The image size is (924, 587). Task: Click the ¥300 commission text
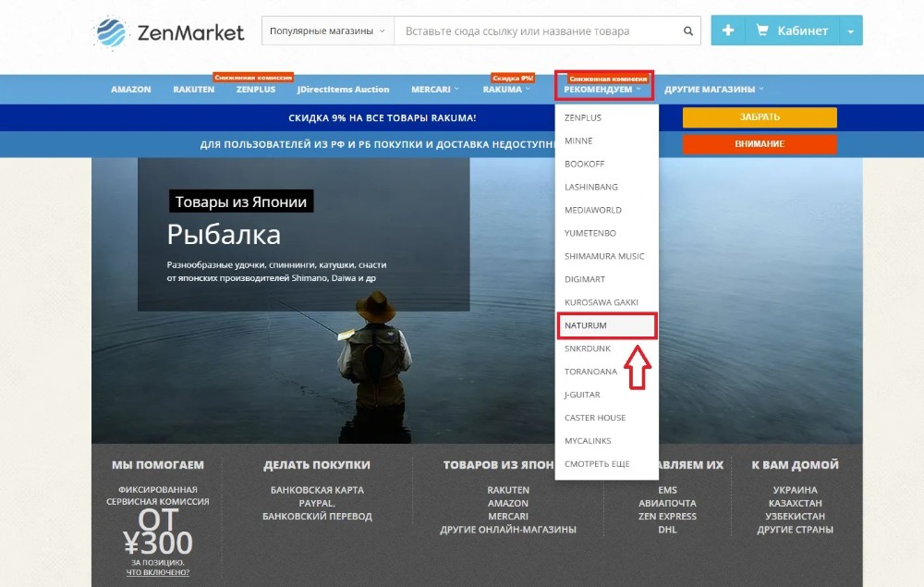pyautogui.click(x=158, y=543)
